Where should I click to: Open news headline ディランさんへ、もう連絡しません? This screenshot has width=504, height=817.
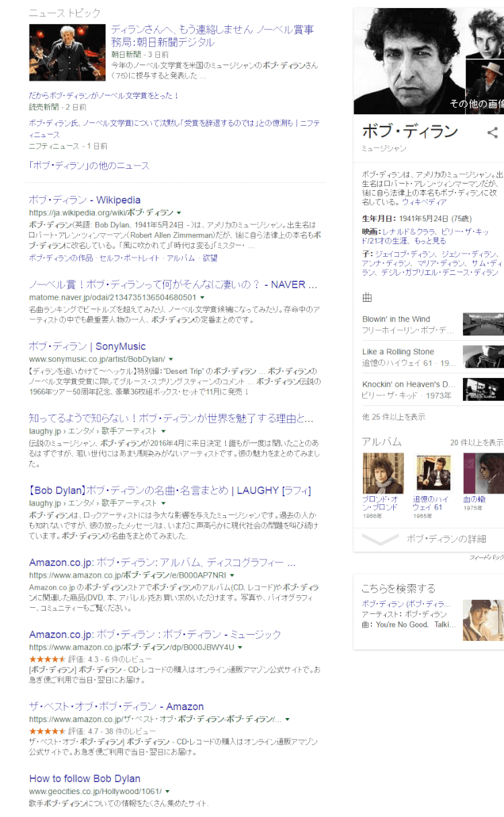pyautogui.click(x=212, y=36)
